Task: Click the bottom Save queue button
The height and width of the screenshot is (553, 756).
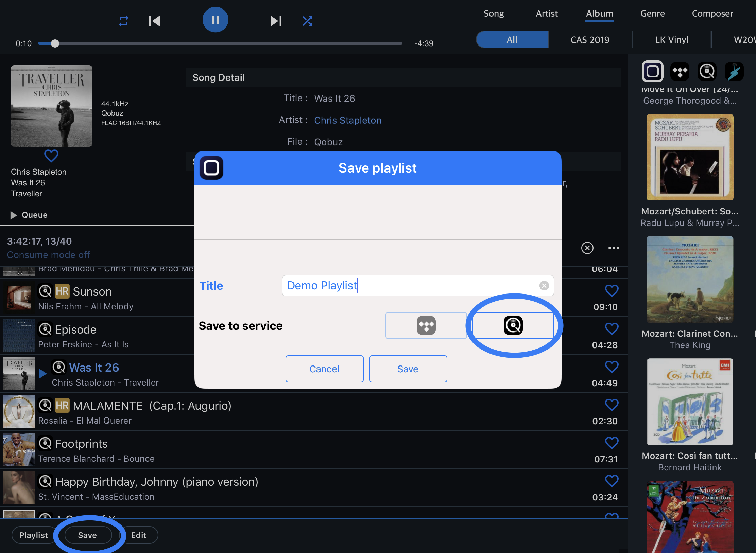Action: coord(88,535)
